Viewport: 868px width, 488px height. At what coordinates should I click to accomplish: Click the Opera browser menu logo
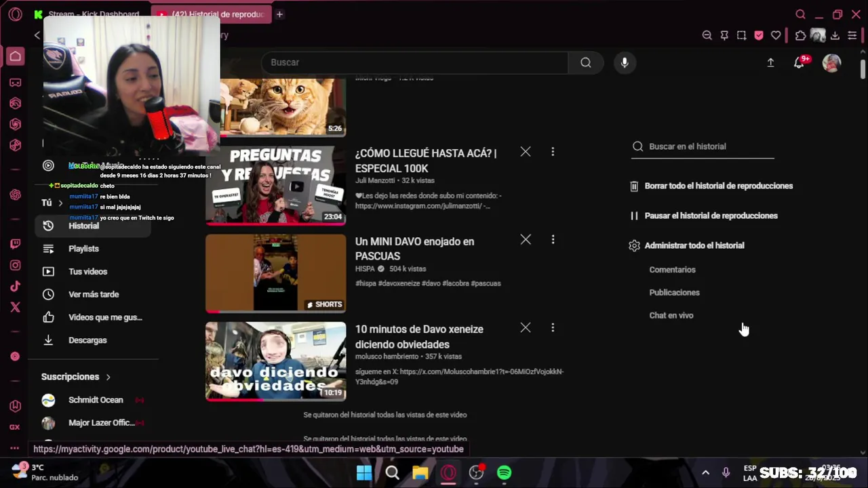(15, 14)
